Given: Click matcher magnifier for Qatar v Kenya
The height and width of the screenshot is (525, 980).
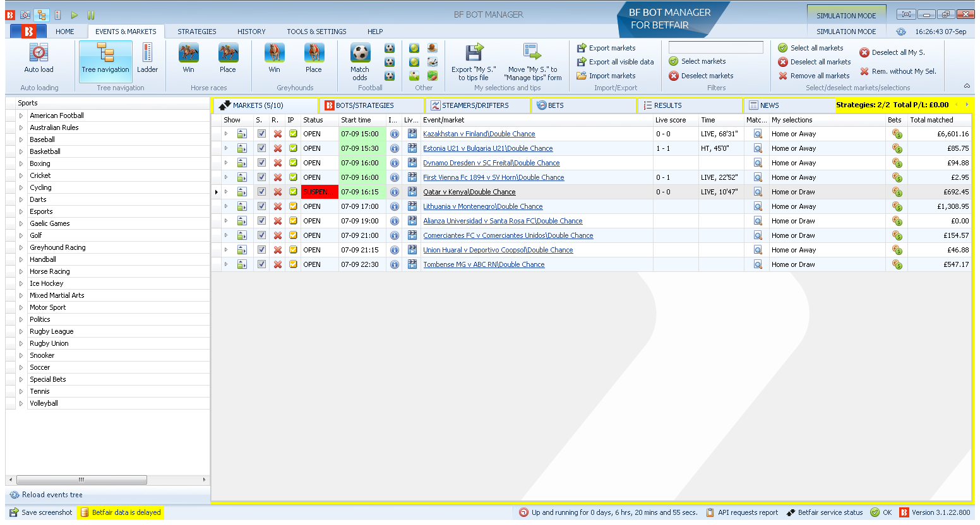Looking at the screenshot, I should coord(758,192).
